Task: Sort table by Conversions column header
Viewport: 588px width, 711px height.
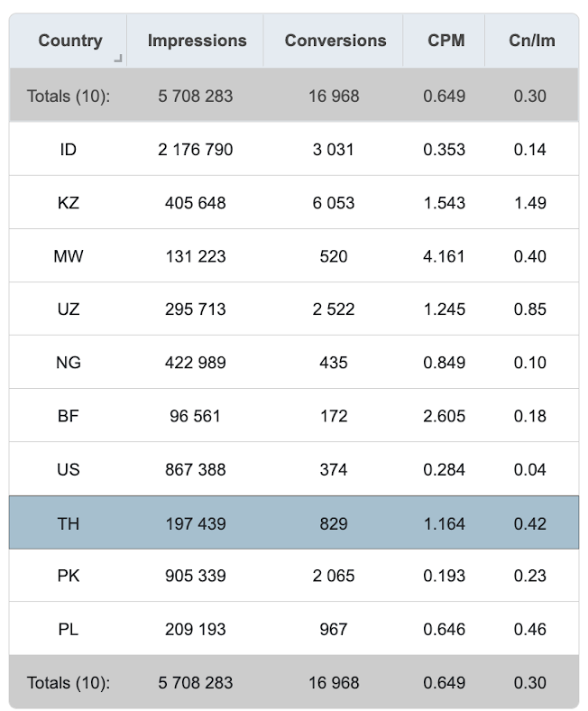Action: coord(334,41)
